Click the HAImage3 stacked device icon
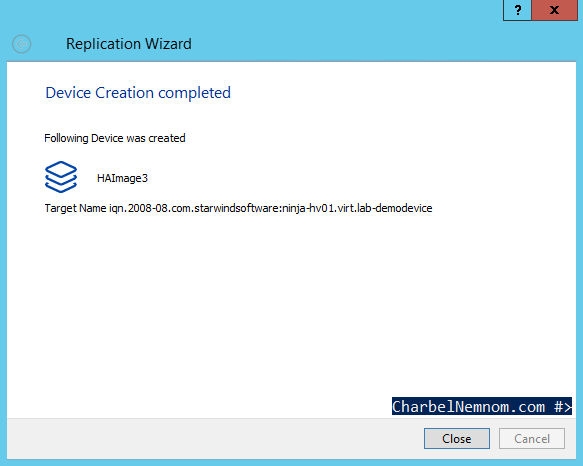 tap(61, 177)
